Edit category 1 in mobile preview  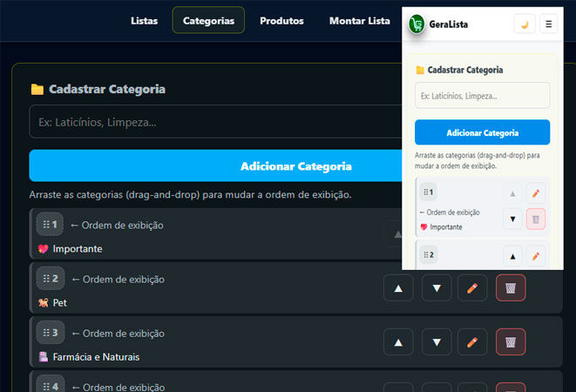[536, 193]
